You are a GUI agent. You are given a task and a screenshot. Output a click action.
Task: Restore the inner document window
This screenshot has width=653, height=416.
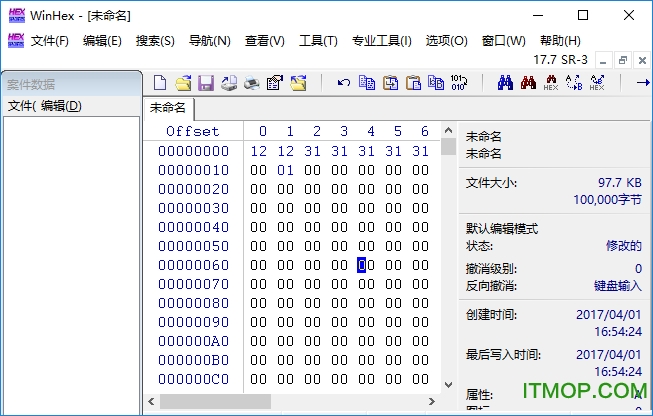pos(623,61)
